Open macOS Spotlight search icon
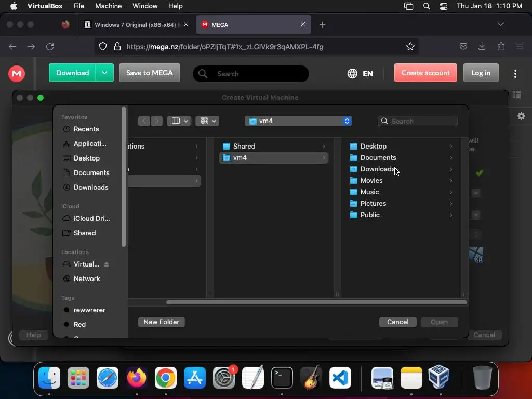 427,6
